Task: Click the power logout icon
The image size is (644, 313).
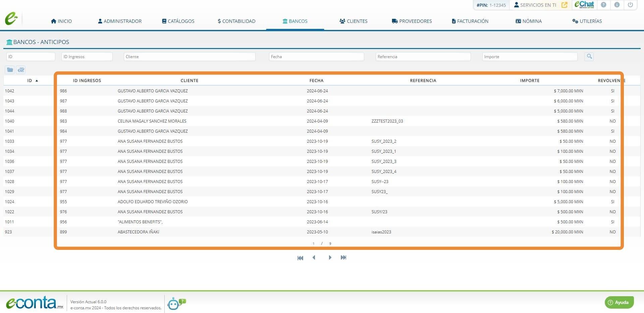Action: click(630, 5)
